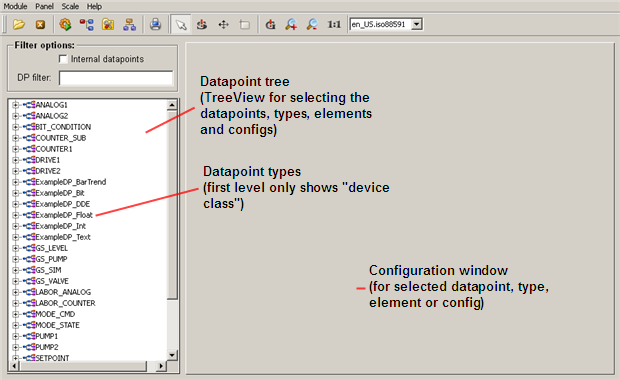Screen dimensions: 620x380
Task: Click the datapoint type icon beside ExampleDP_DDE
Action: [x=29, y=204]
